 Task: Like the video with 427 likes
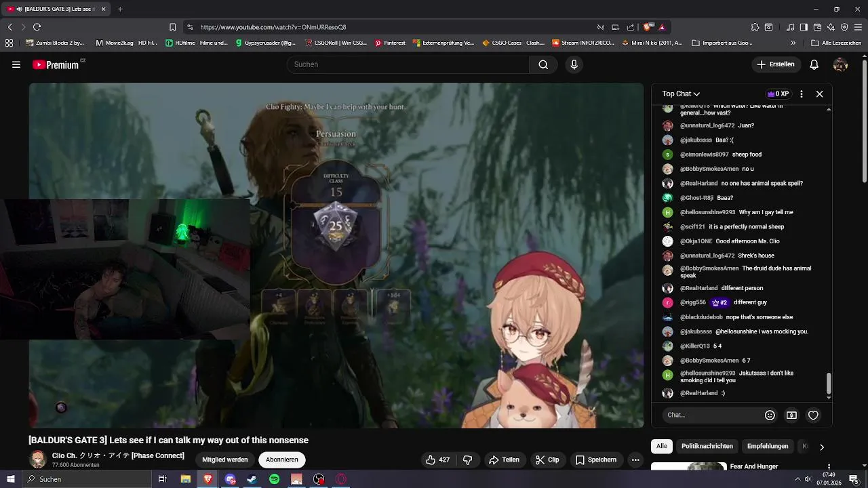(437, 460)
